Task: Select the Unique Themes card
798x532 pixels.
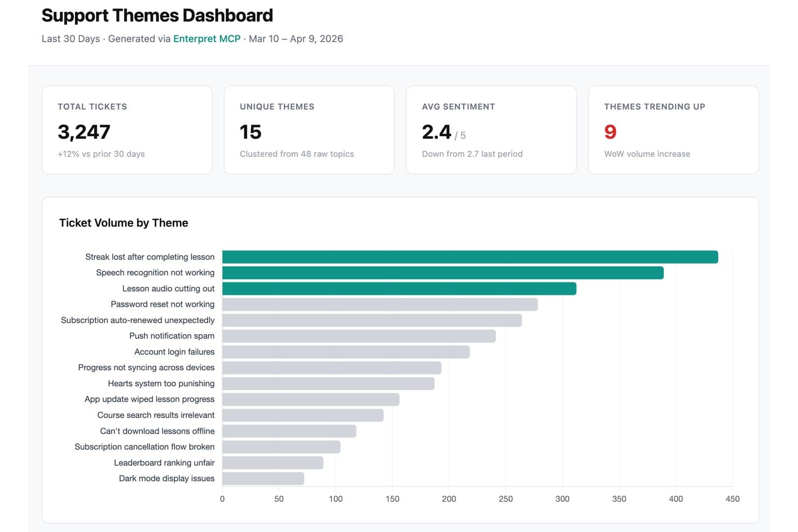Action: pos(309,130)
